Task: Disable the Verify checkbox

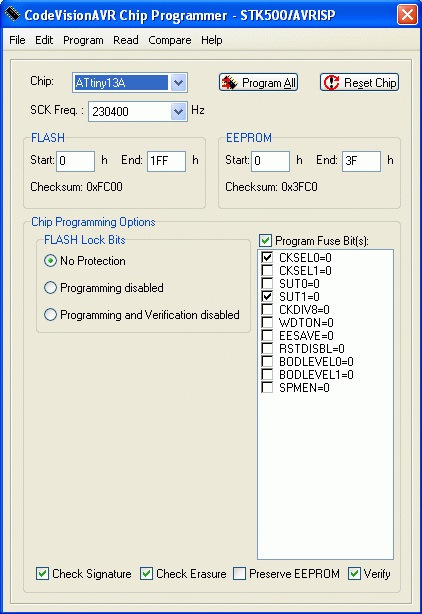Action: tap(354, 574)
